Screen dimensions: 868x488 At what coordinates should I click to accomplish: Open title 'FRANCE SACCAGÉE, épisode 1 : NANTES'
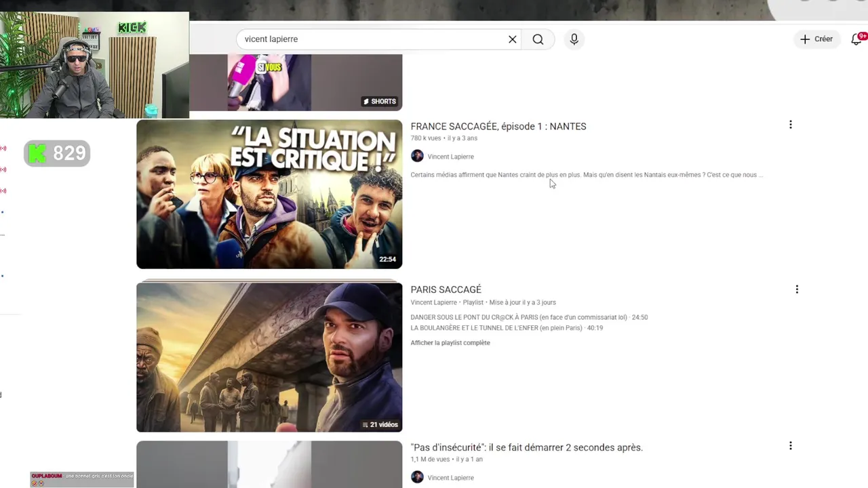(498, 126)
